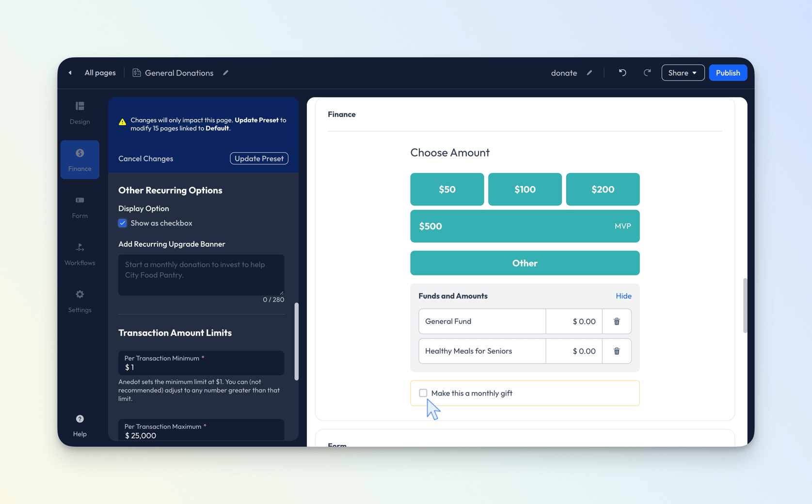The image size is (812, 504).
Task: Open the Share dropdown
Action: (683, 73)
